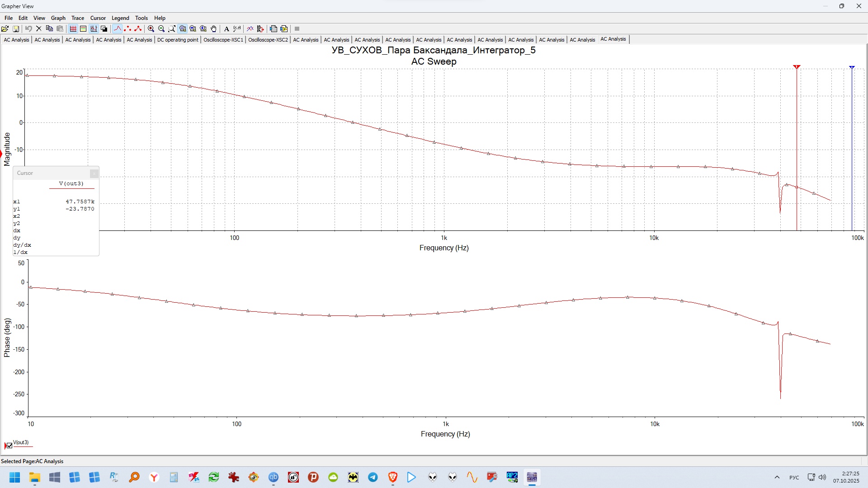868x488 pixels.
Task: Click the Zoom In magnifier icon
Action: 151,28
